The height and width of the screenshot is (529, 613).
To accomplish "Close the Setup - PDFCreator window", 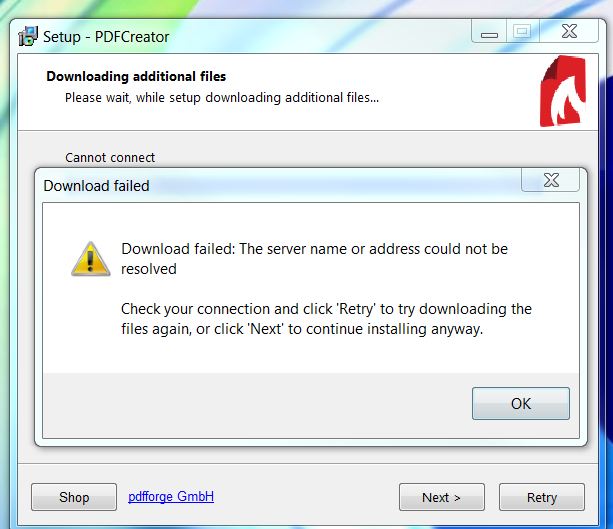I will tap(569, 31).
